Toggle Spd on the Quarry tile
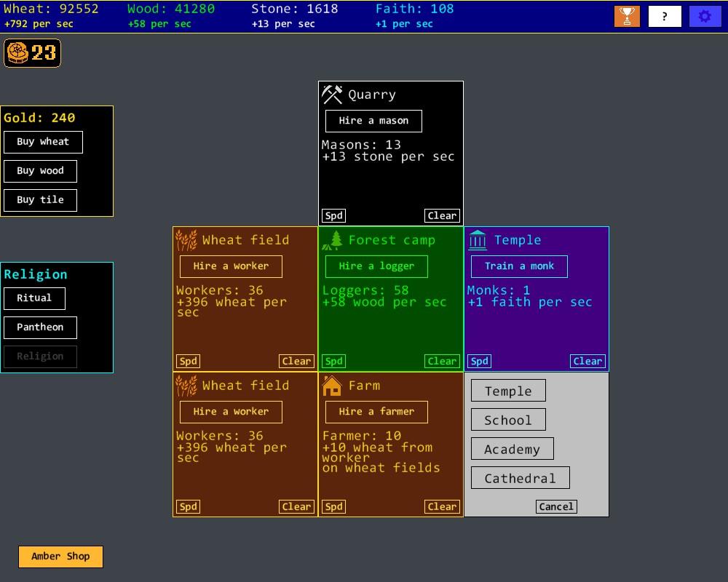728x582 pixels. (333, 215)
